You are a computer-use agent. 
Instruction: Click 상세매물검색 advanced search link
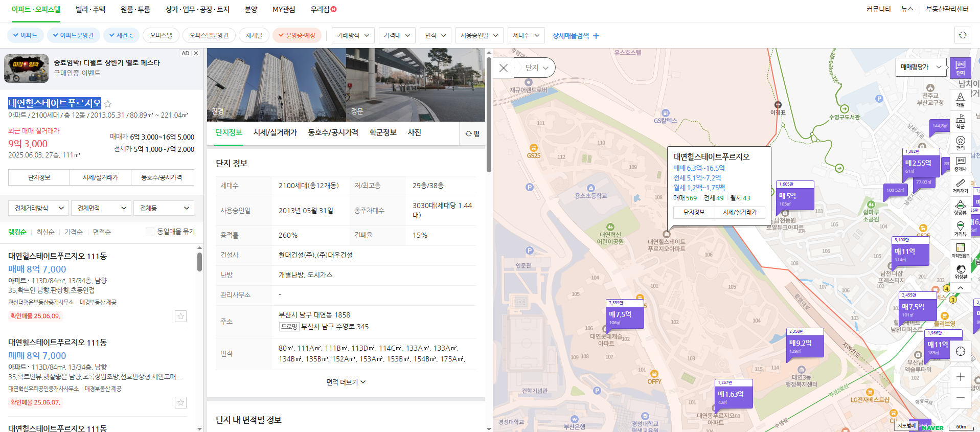click(x=576, y=35)
